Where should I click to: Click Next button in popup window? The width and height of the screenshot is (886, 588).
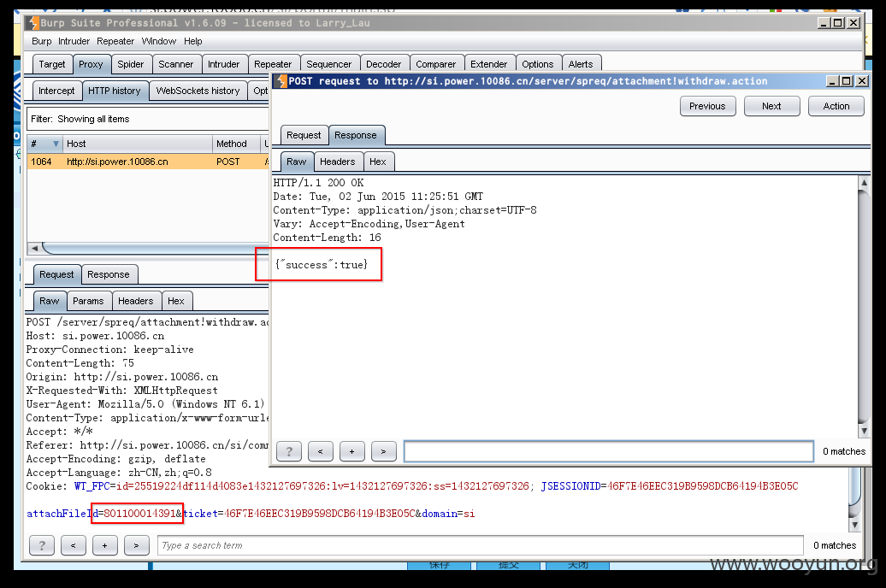point(771,106)
